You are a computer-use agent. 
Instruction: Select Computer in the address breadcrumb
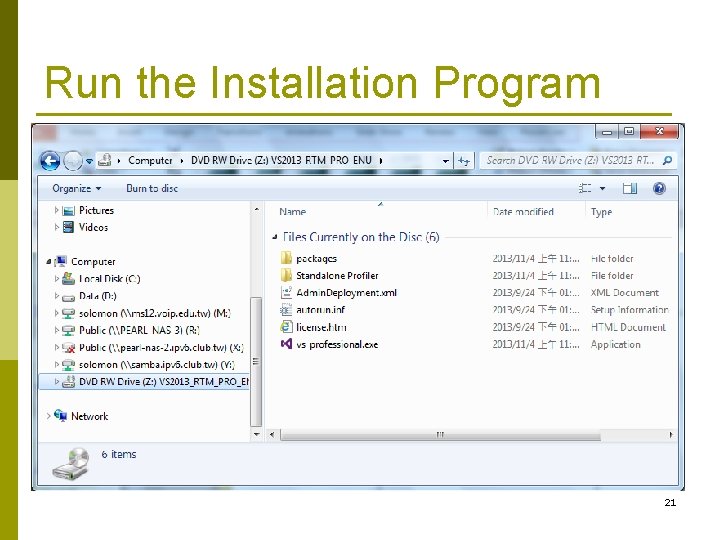150,160
